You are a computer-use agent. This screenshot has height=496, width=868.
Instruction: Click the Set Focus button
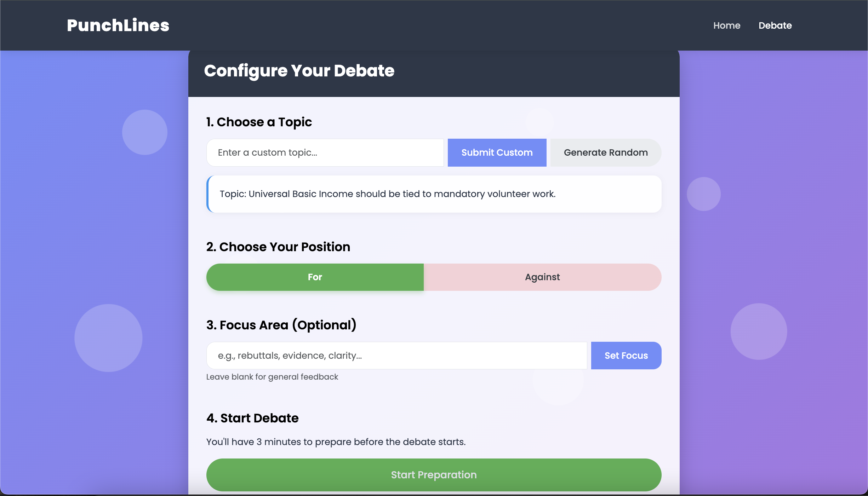coord(626,356)
